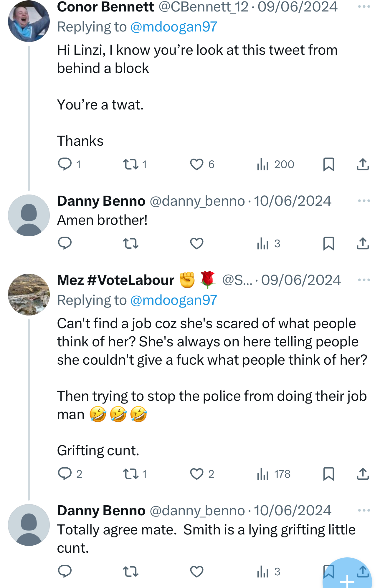Reply to Conor Bennett's tweet
The width and height of the screenshot is (380, 588).
[65, 164]
